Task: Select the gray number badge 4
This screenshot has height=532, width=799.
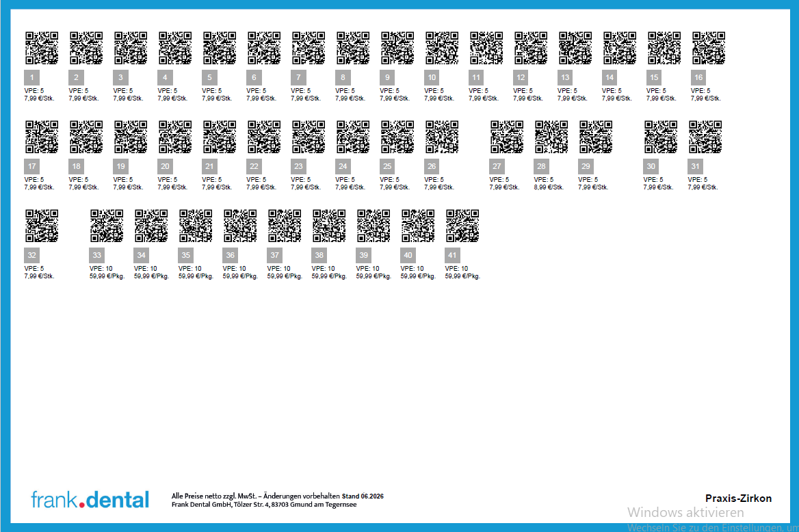Action: coord(165,77)
